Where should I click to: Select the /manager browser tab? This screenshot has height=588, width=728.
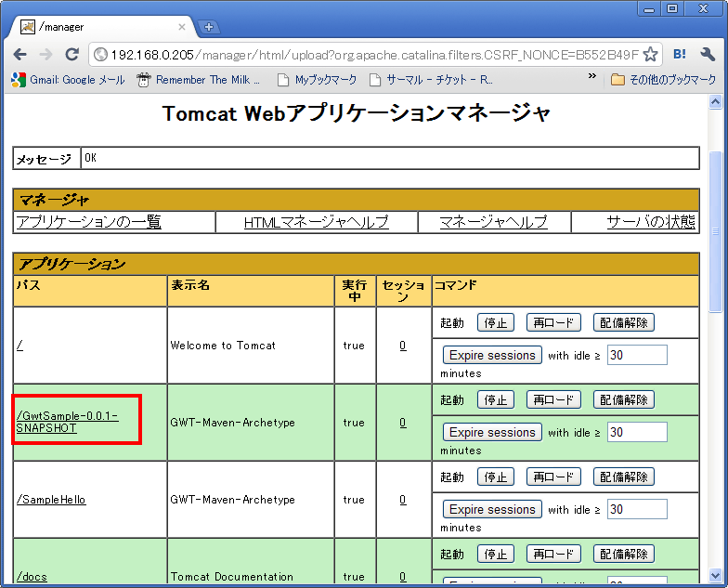[102, 27]
